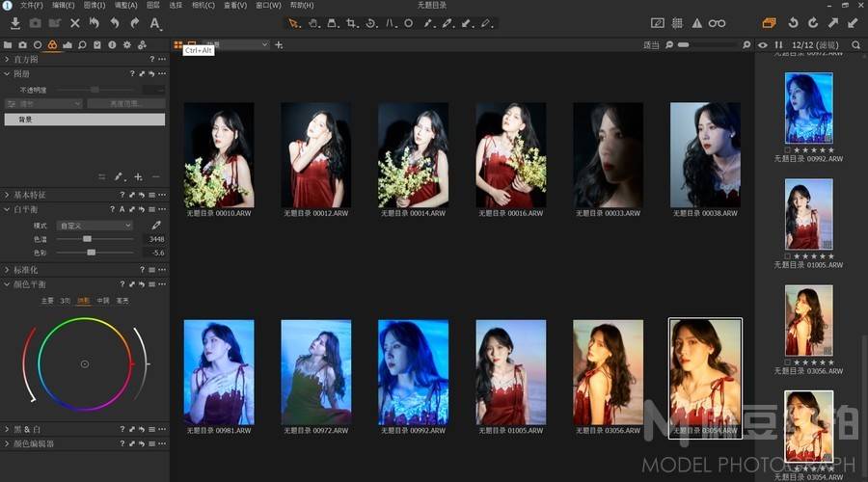Expand the 直方图 histogram panel
This screenshot has width=868, height=482.
point(7,59)
